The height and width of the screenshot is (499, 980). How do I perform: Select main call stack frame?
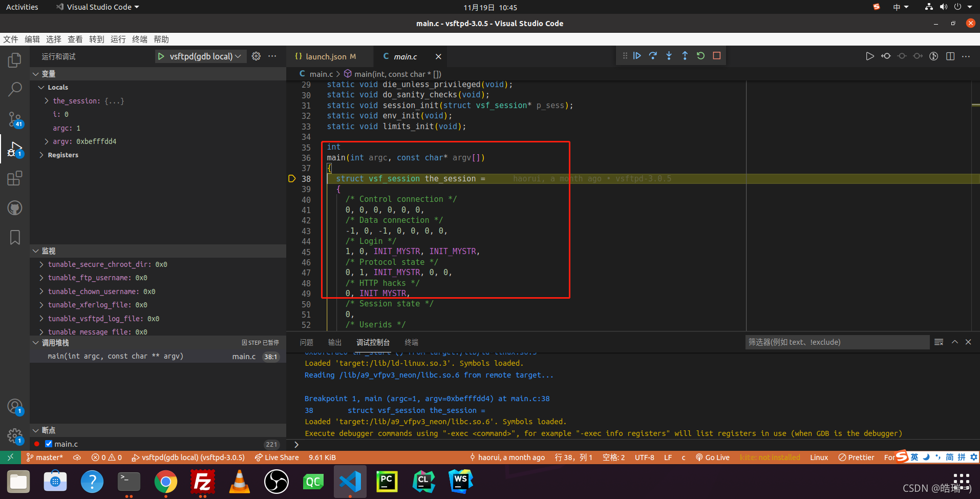(x=158, y=357)
